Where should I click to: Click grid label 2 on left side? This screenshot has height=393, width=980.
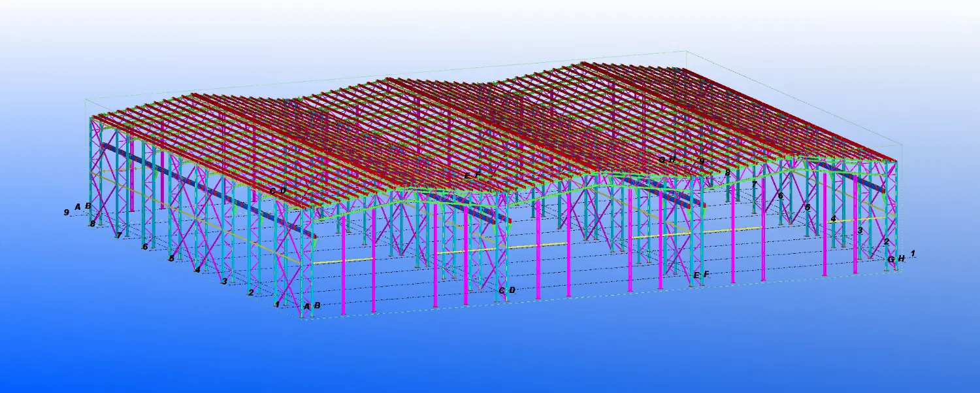[251, 292]
